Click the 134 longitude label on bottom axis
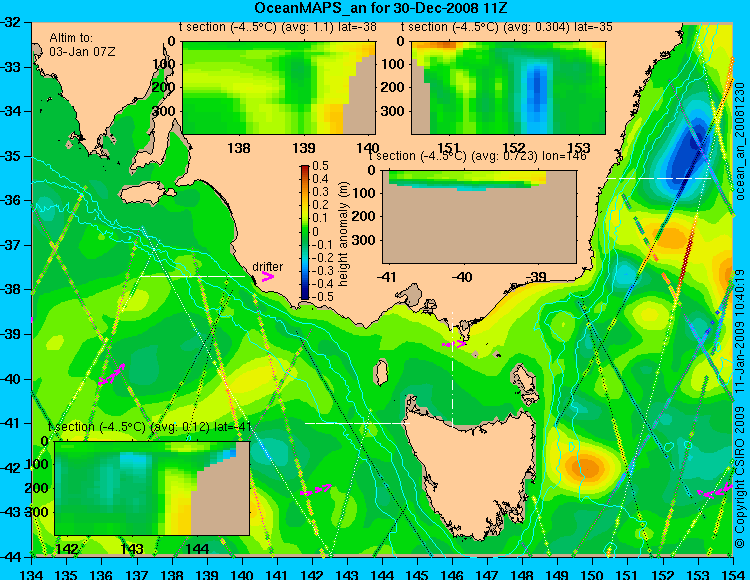Viewport: 750px width, 580px height. 32,574
